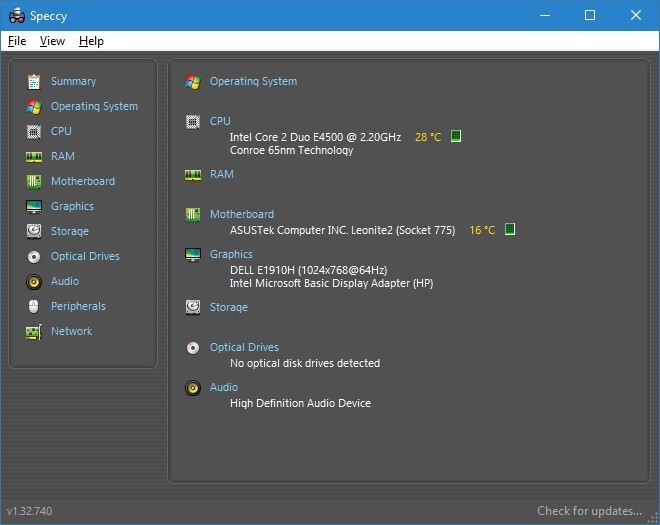The width and height of the screenshot is (660, 525).
Task: Click the Audio speaker icon in summary panel
Action: [x=193, y=388]
